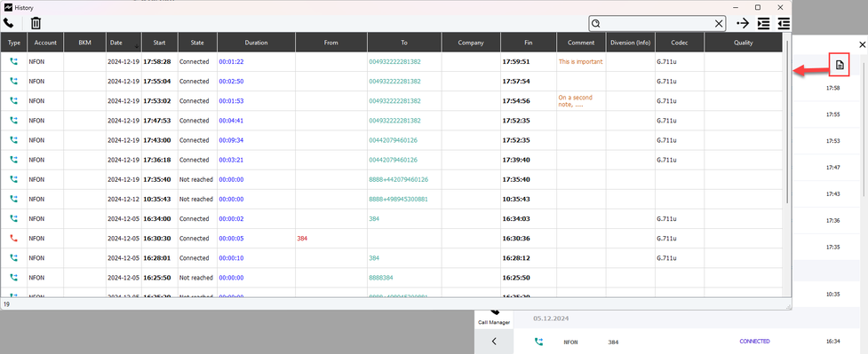Click outgoing call icon of 16:34:00 row
868x354 pixels.
point(14,218)
